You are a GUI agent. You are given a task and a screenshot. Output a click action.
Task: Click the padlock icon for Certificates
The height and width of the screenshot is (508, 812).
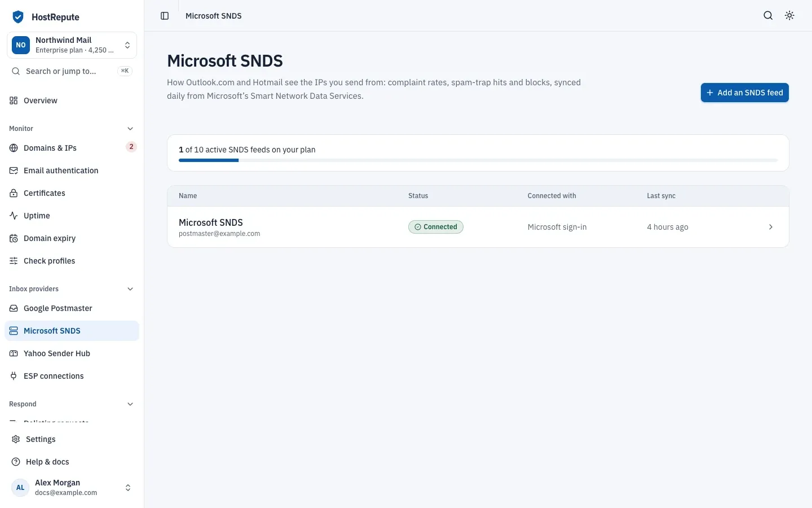14,193
